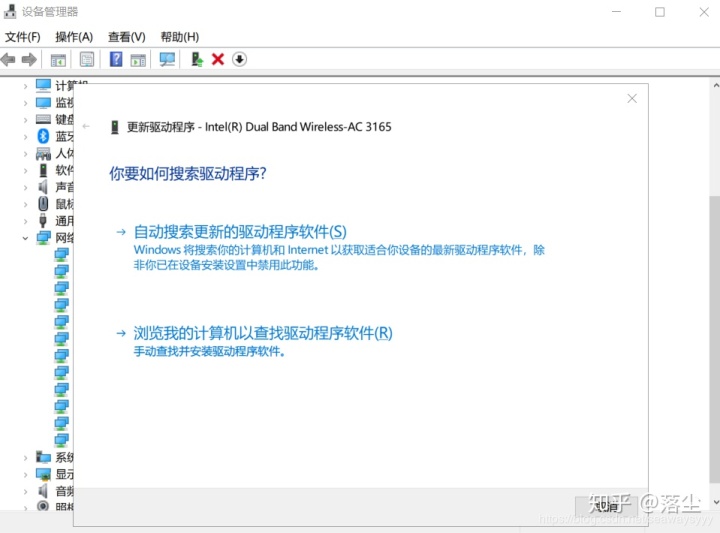Image resolution: width=720 pixels, height=533 pixels.
Task: Open the blue question mark Help icon
Action: click(x=116, y=59)
